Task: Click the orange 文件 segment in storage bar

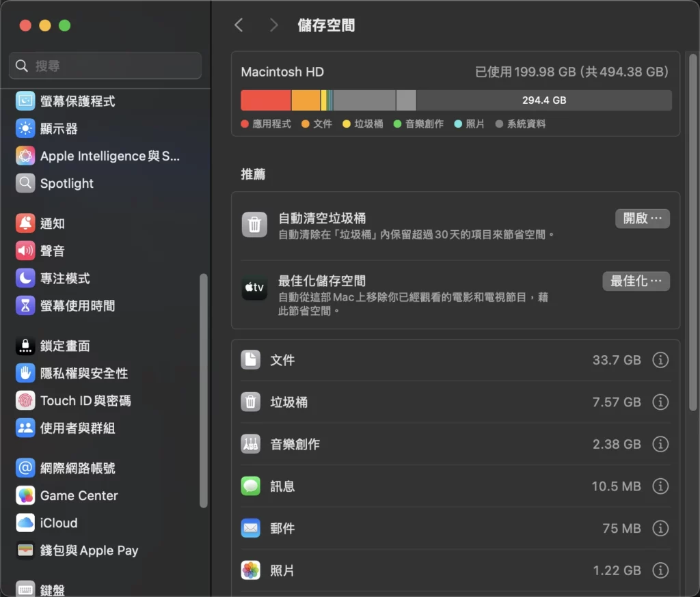Action: pyautogui.click(x=306, y=100)
